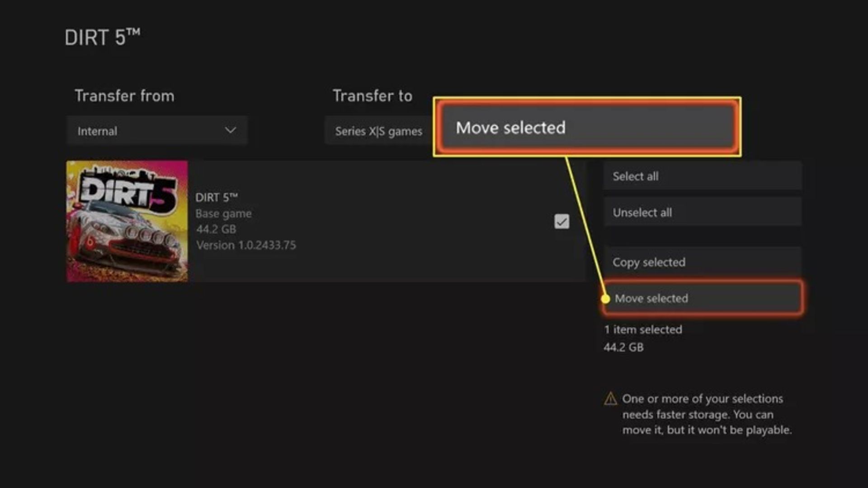Click the warning triangle icon
The height and width of the screenshot is (488, 868).
point(610,399)
